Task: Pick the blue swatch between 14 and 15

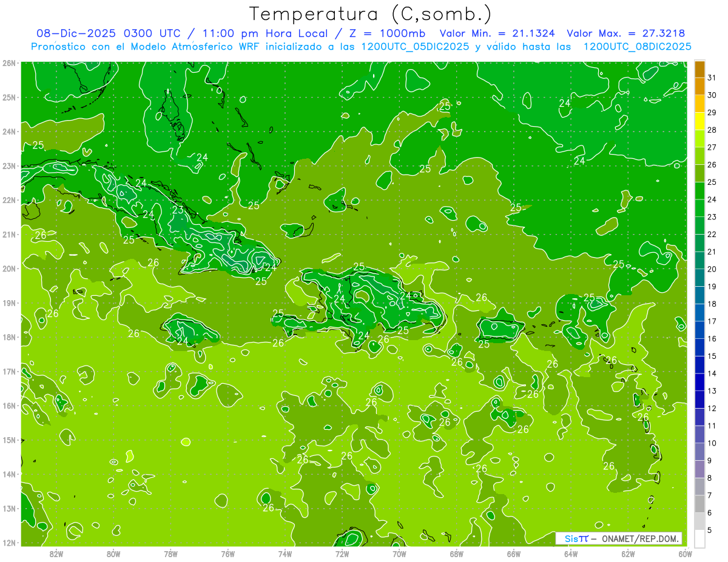Action: [x=699, y=365]
